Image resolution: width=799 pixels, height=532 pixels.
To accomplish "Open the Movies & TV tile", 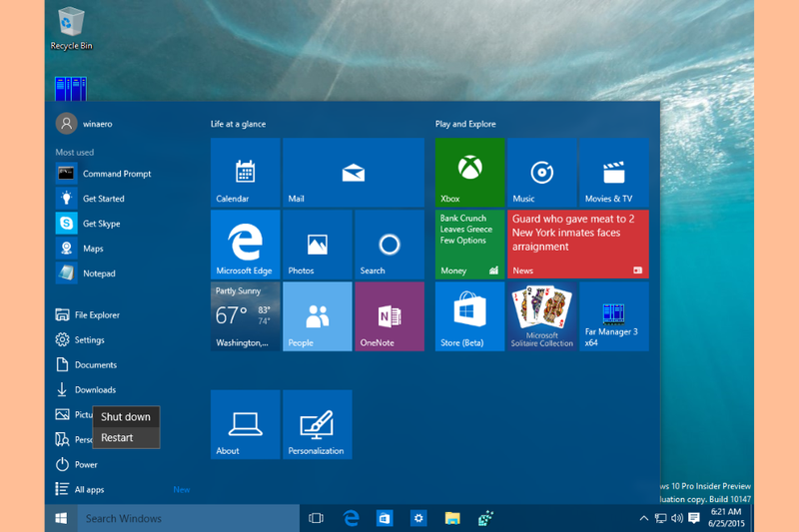I will (x=614, y=172).
